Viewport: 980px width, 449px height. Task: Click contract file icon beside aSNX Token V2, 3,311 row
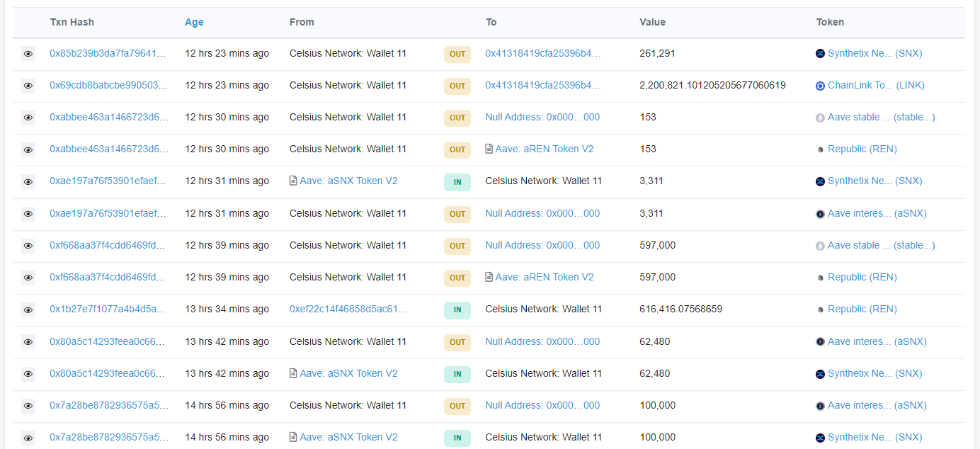293,181
